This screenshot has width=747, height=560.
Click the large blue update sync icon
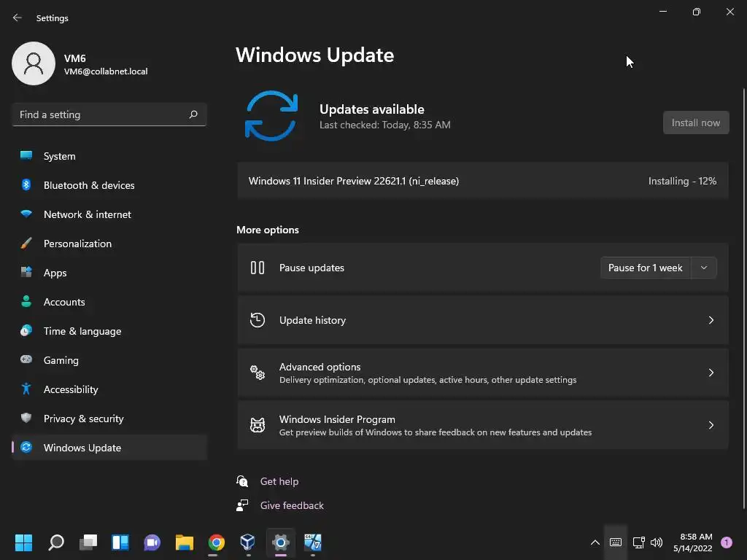point(271,116)
